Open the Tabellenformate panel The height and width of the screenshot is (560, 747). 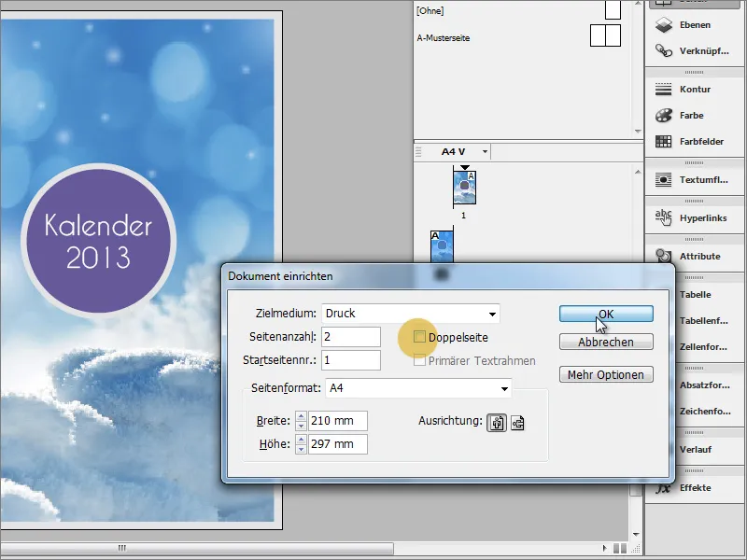pyautogui.click(x=704, y=320)
